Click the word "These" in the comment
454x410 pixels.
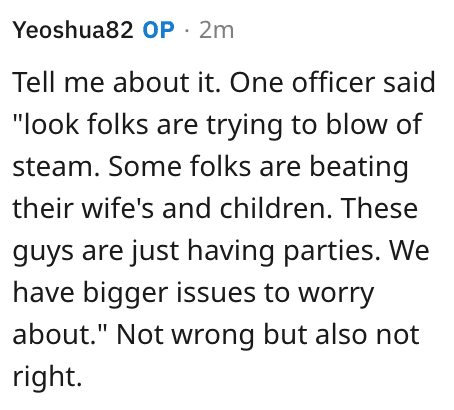(x=379, y=208)
